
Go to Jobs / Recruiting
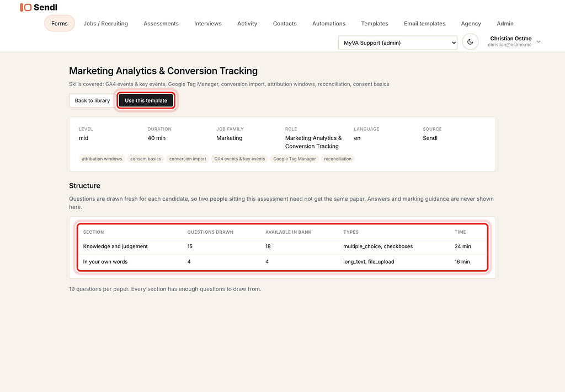105,23
